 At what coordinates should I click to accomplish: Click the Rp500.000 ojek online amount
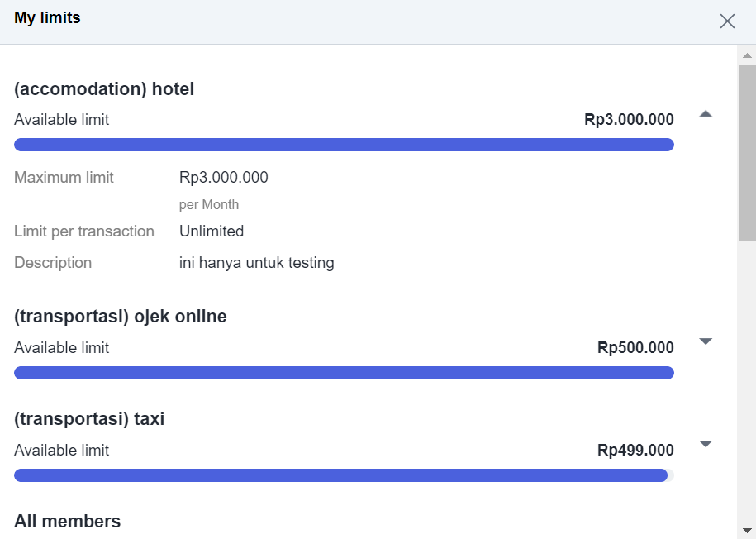pos(635,348)
